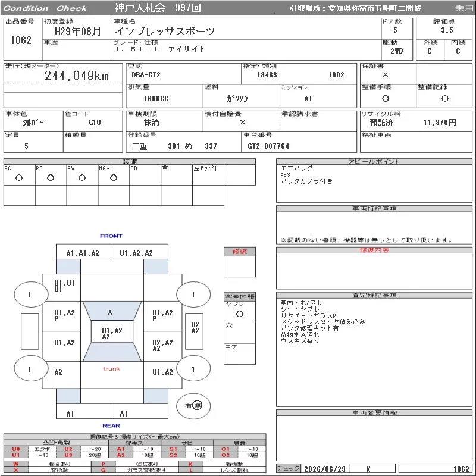Click the 検付自賠責 cross mark

(x=242, y=123)
